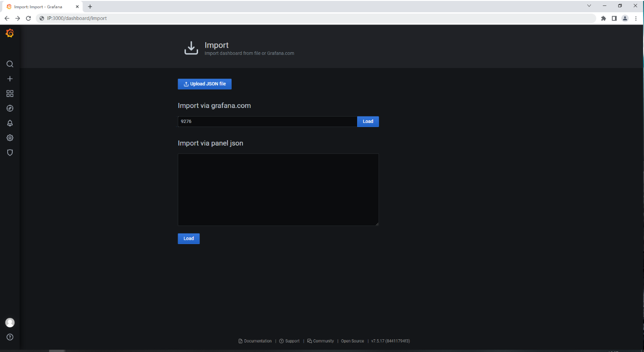This screenshot has height=352, width=644.
Task: Open the Configuration gear icon
Action: (10, 138)
